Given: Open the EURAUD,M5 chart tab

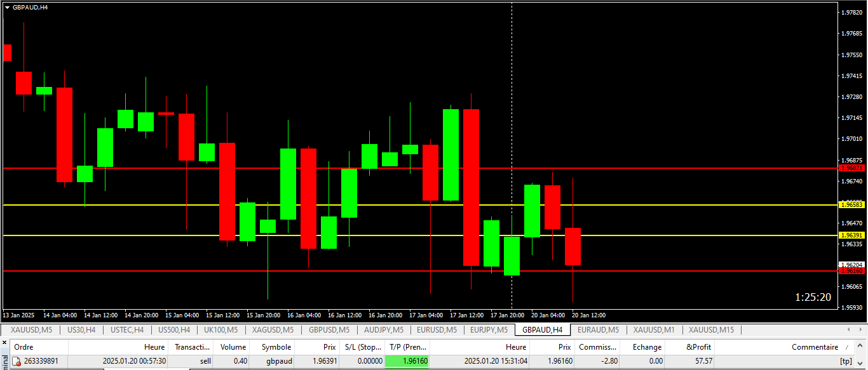Looking at the screenshot, I should click(x=597, y=330).
